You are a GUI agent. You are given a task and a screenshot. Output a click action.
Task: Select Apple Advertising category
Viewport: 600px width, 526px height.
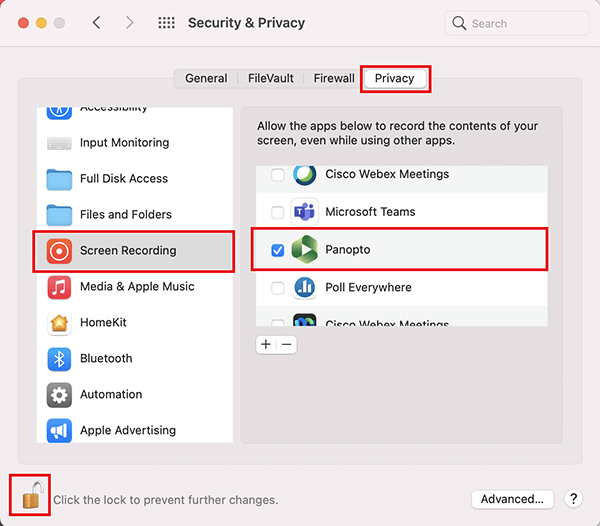pyautogui.click(x=134, y=430)
